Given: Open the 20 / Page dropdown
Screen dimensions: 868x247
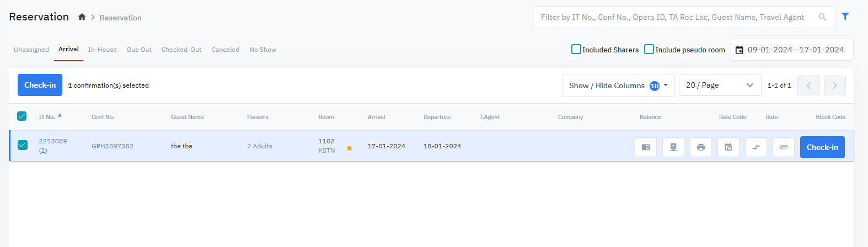Looking at the screenshot, I should pos(720,85).
